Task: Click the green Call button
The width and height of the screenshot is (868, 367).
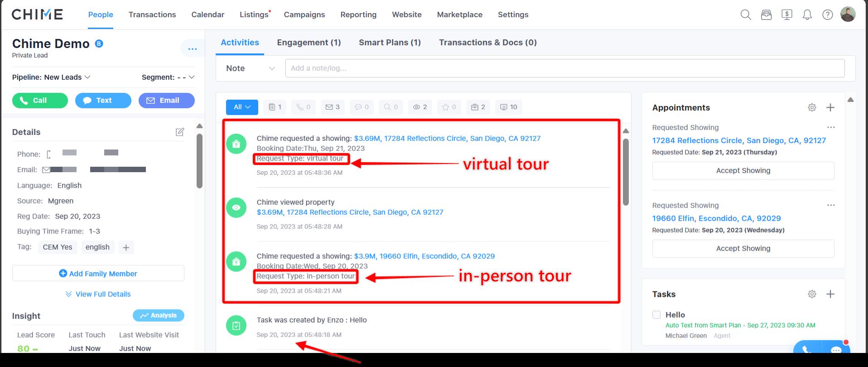Action: point(40,101)
